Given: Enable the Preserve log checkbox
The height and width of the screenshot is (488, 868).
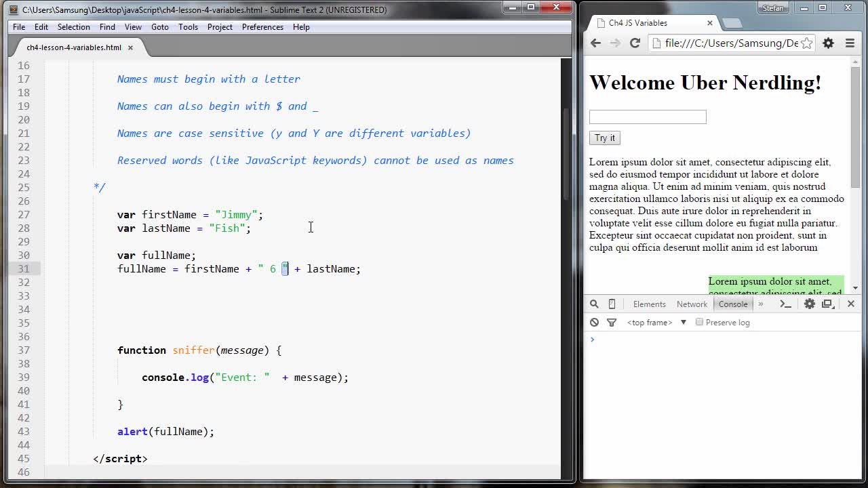Looking at the screenshot, I should 699,322.
